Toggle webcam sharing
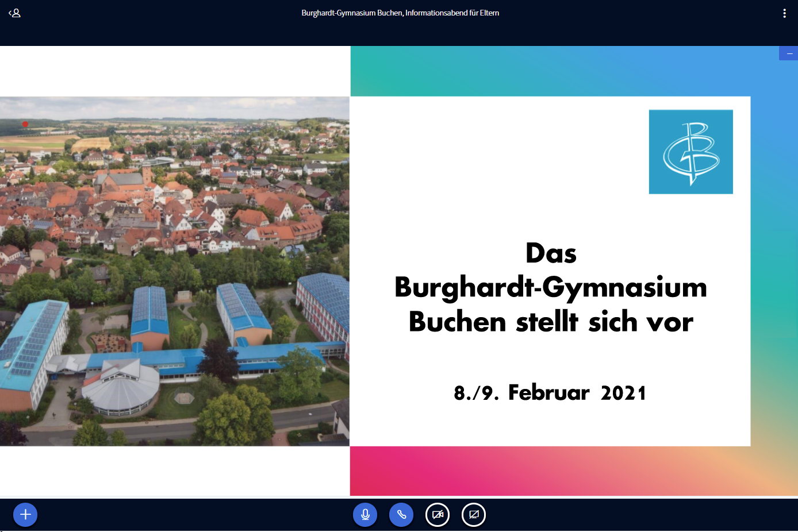 click(x=438, y=515)
